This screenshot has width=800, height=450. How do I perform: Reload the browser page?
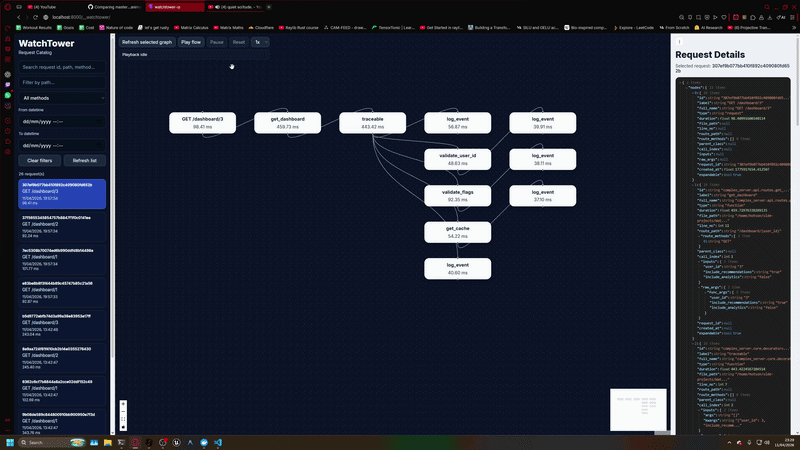pos(35,17)
